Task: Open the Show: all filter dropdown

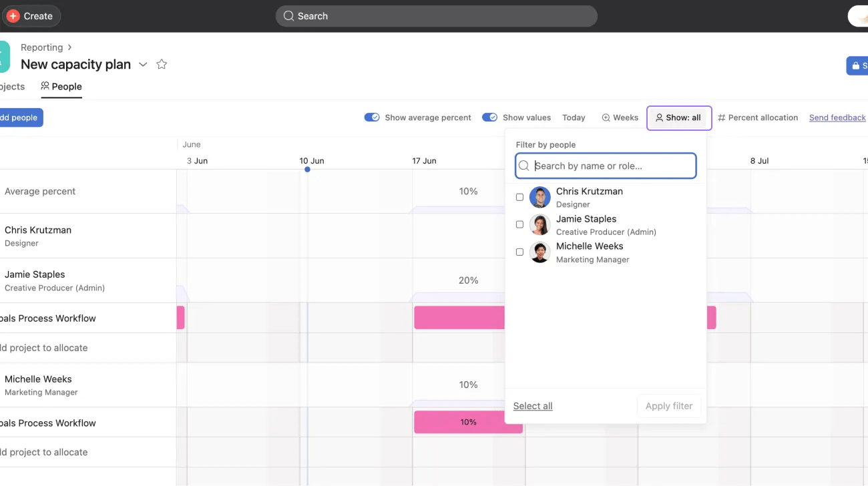Action: tap(678, 117)
